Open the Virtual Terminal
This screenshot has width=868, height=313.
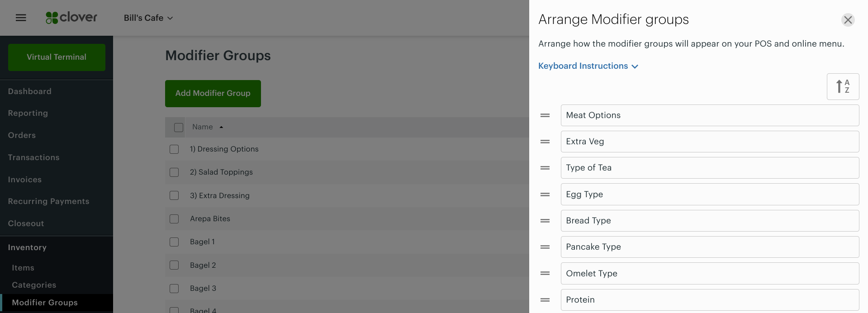(56, 57)
